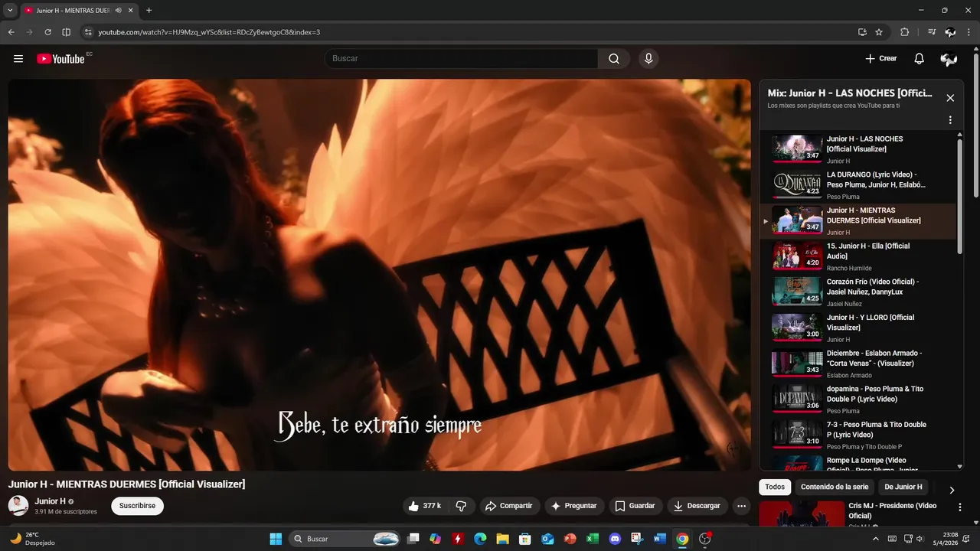This screenshot has width=980, height=551.
Task: Open Chrome profile avatar in toolbar
Action: [950, 32]
